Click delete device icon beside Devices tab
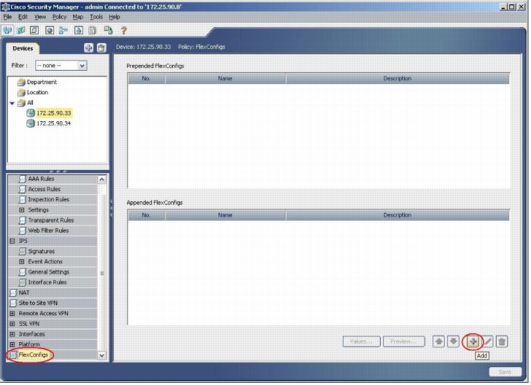This screenshot has height=385, width=531. [x=101, y=48]
